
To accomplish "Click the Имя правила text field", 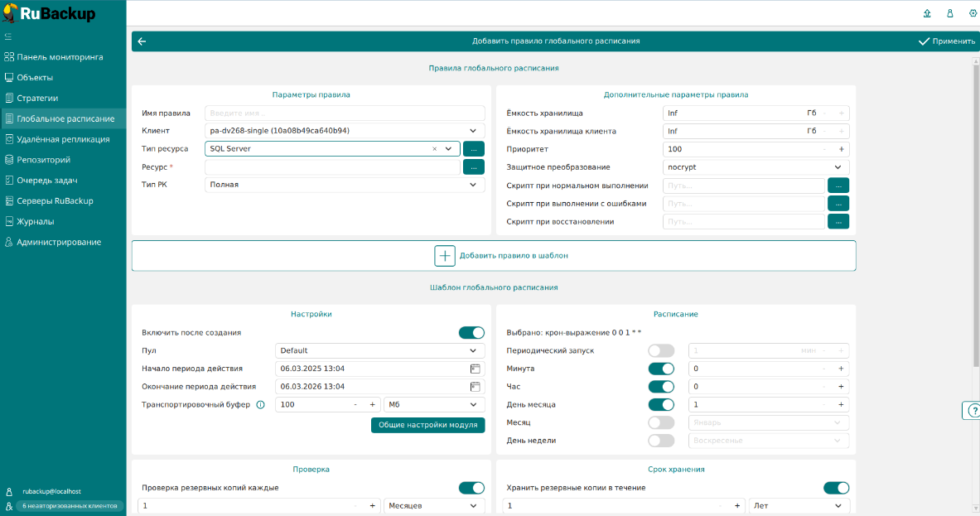I will (345, 113).
